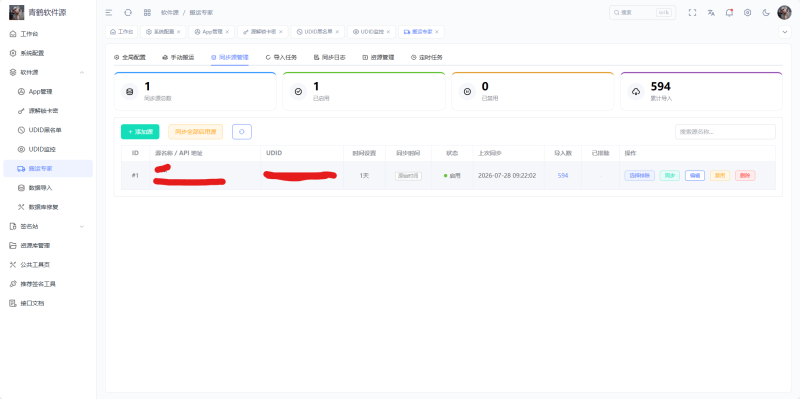
Task: Click the global search box
Action: point(642,13)
